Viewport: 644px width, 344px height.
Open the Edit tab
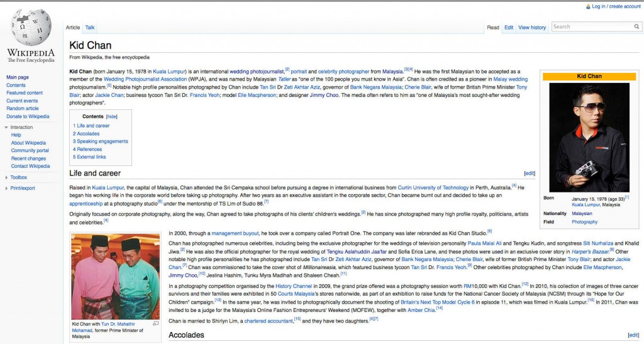pyautogui.click(x=509, y=28)
